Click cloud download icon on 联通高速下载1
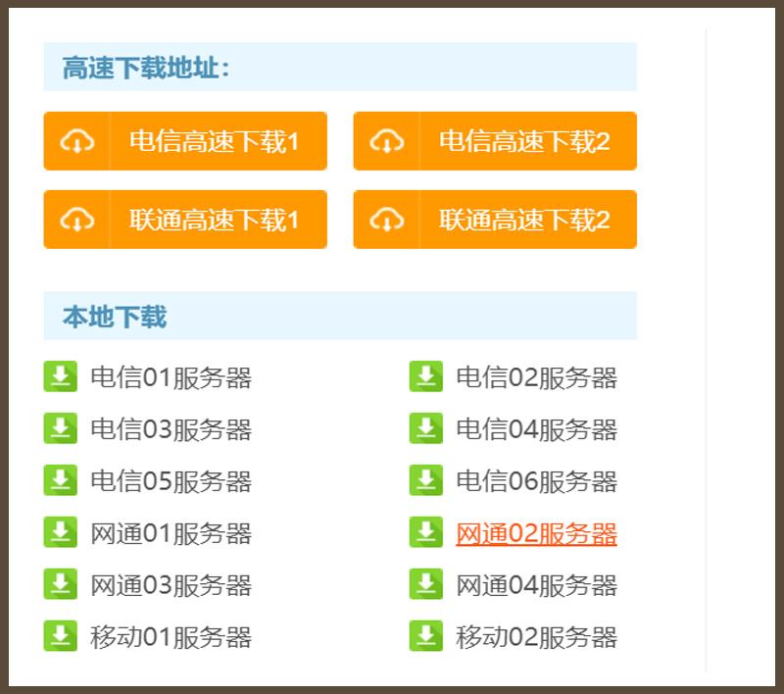This screenshot has width=784, height=694. (77, 220)
